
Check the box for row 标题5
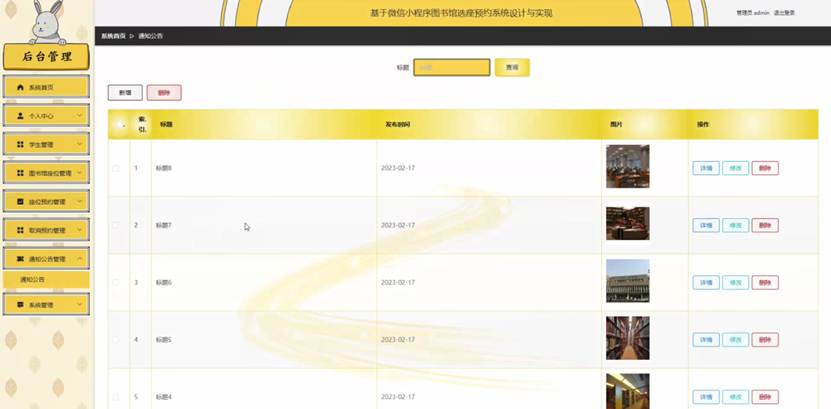(116, 340)
